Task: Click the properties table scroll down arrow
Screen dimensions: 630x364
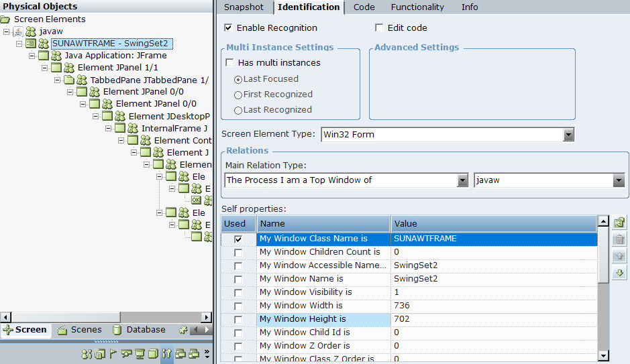Action: pos(603,356)
